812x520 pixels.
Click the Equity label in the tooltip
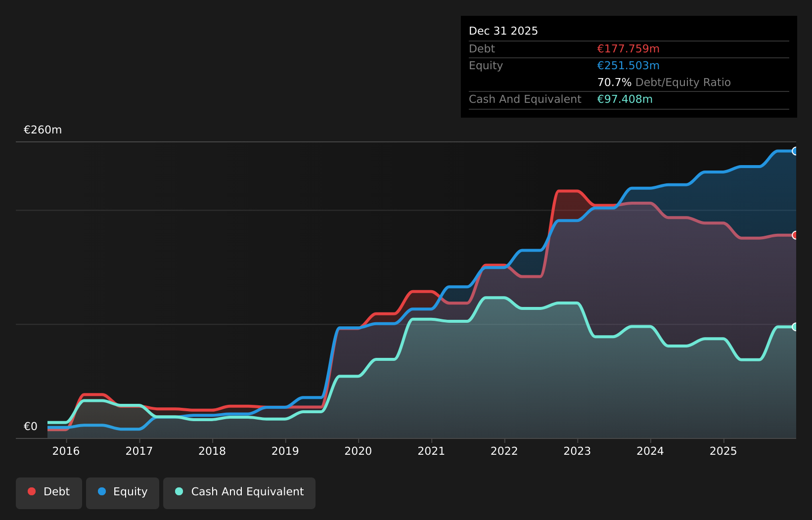486,66
